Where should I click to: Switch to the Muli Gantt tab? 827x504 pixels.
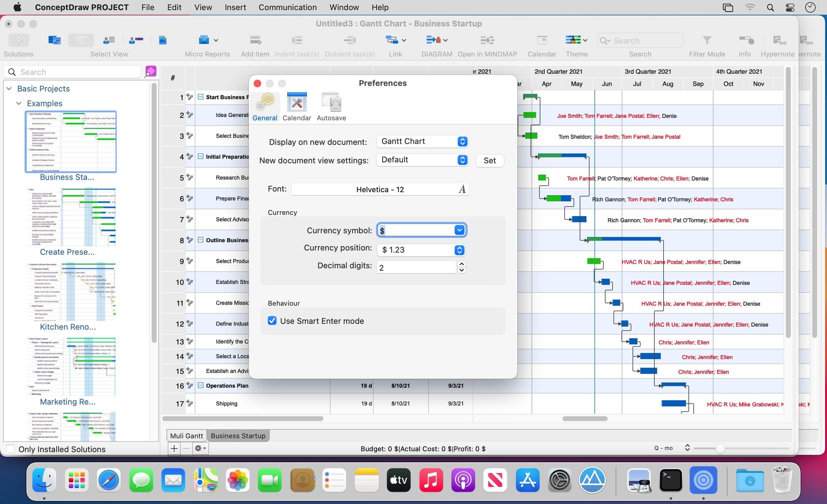(x=186, y=436)
